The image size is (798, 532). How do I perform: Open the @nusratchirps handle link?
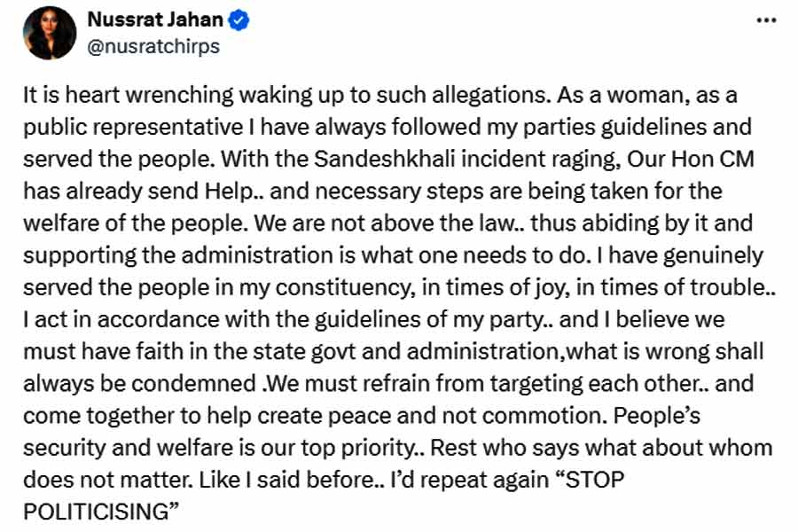[153, 46]
